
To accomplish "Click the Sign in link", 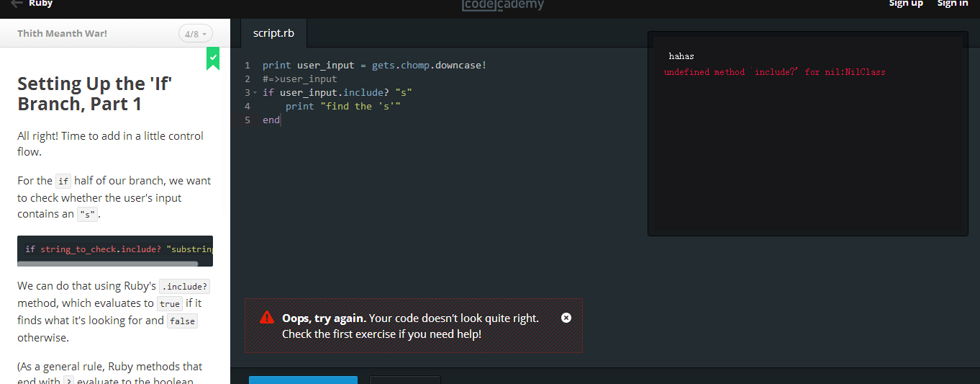I will 952,4.
